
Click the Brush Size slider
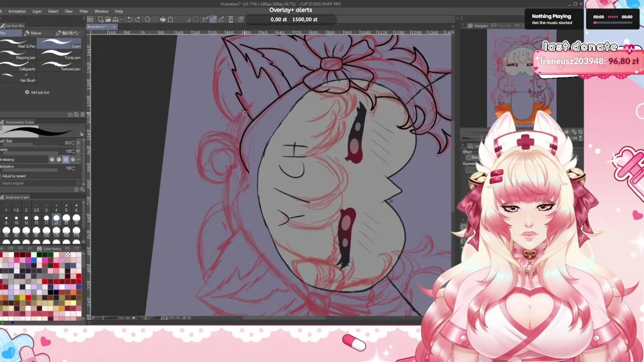pyautogui.click(x=30, y=145)
